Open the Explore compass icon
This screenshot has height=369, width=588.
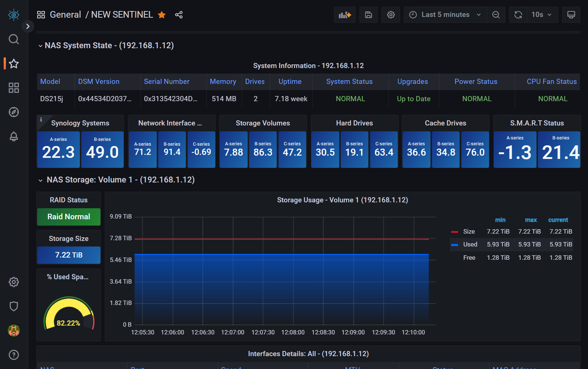coord(14,112)
